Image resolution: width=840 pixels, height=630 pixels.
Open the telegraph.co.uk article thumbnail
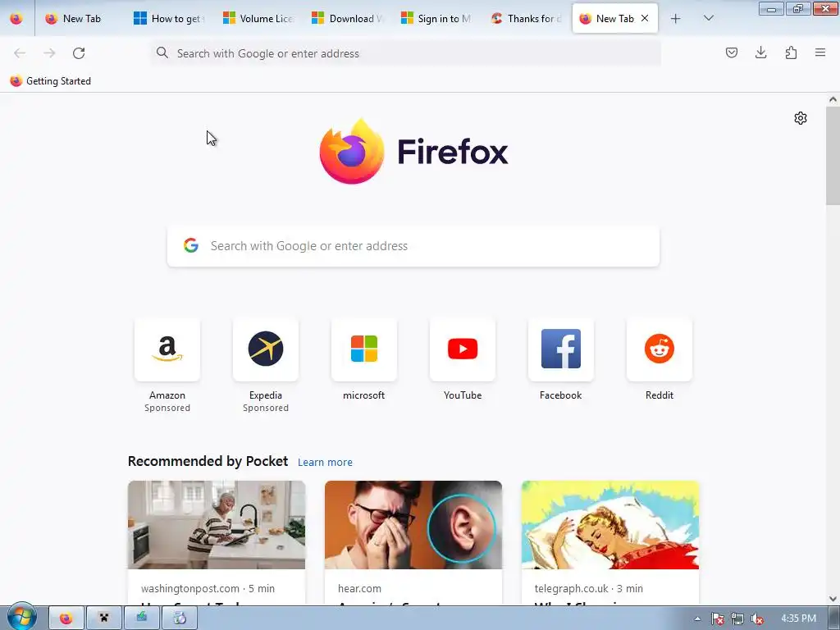[610, 525]
